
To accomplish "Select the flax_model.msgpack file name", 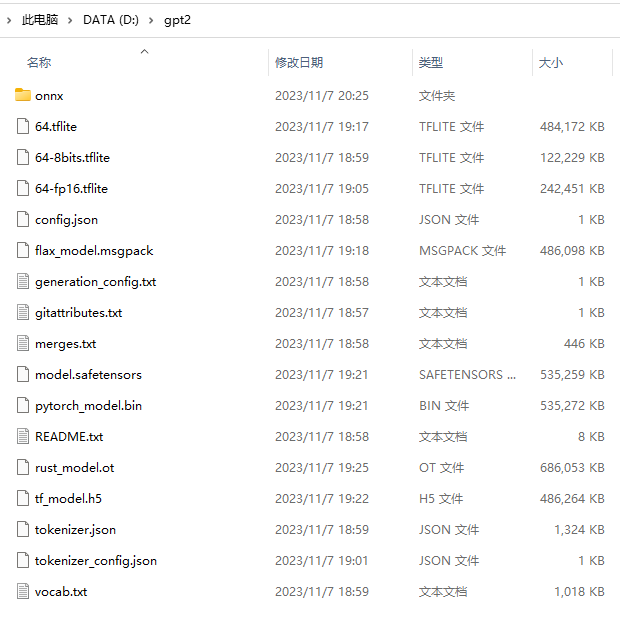I will click(x=94, y=251).
